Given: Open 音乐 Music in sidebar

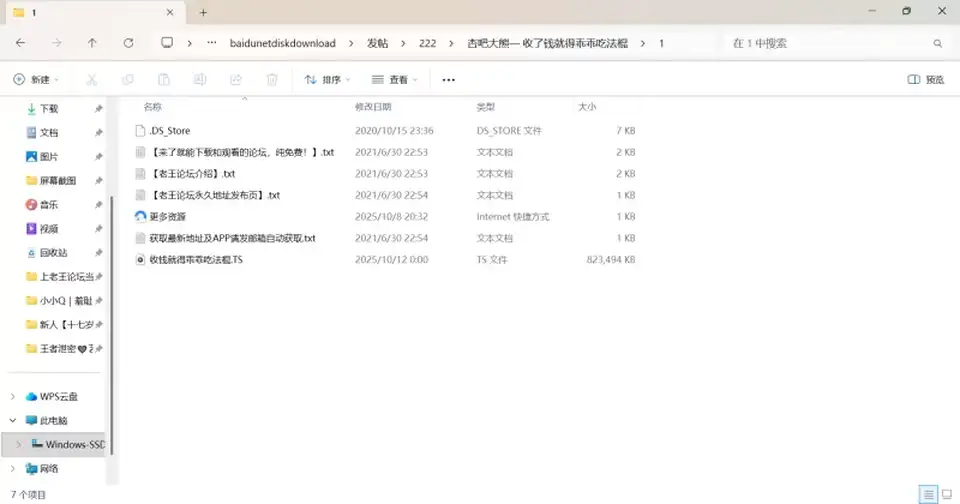Looking at the screenshot, I should click(49, 205).
